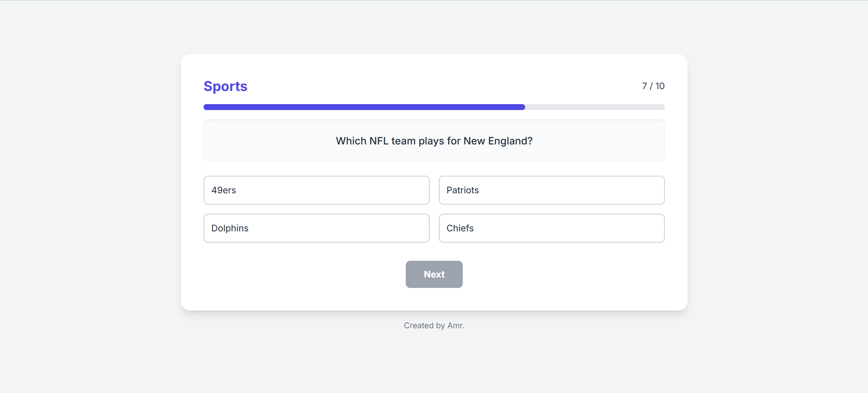Click the quiz progress indicator bar
The height and width of the screenshot is (393, 868).
click(434, 107)
